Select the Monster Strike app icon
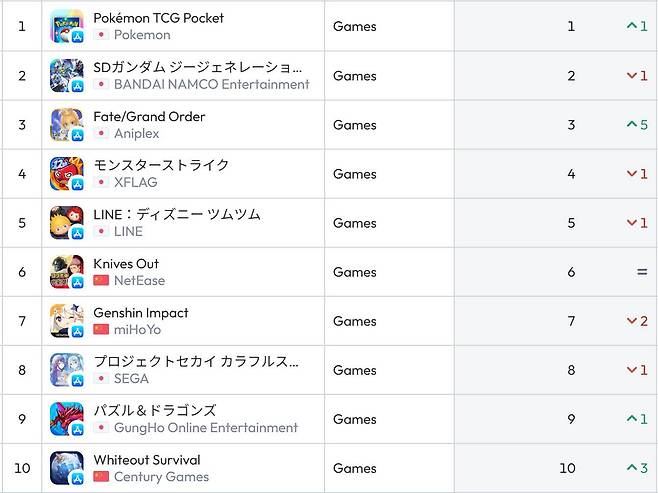The width and height of the screenshot is (658, 493). 67,174
